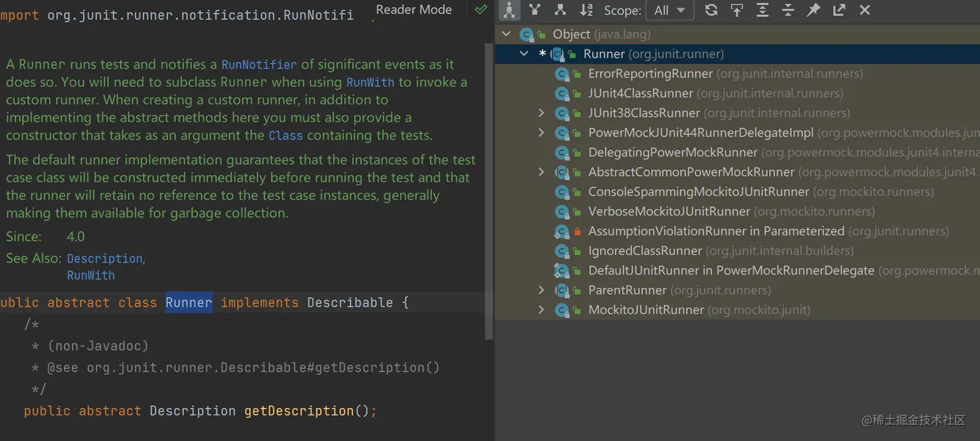Screen dimensions: 980x441
Task: Click class icon beside AssumptionViolationRunner
Action: 562,232
